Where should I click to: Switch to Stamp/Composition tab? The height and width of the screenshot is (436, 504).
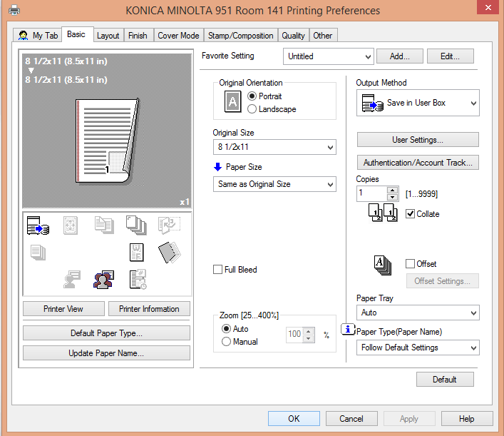point(240,36)
